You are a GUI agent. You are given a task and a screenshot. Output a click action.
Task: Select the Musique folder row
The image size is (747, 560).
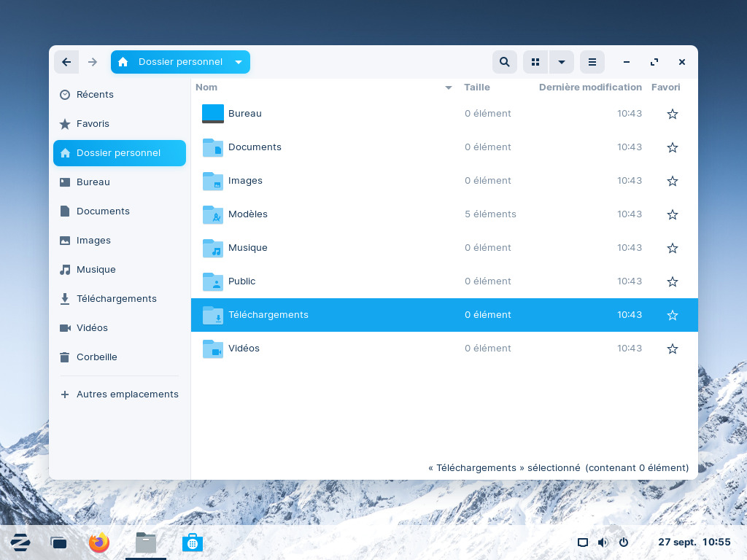pyautogui.click(x=444, y=248)
